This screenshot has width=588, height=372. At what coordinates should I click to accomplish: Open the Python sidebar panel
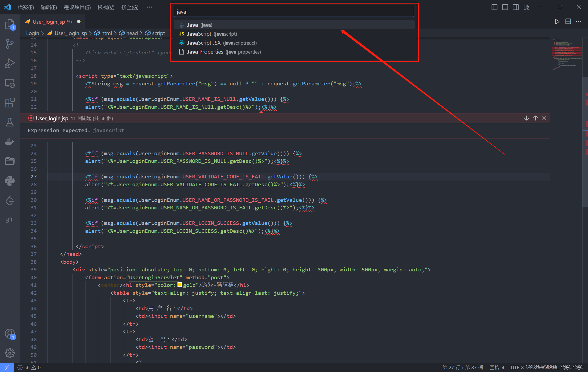point(10,181)
